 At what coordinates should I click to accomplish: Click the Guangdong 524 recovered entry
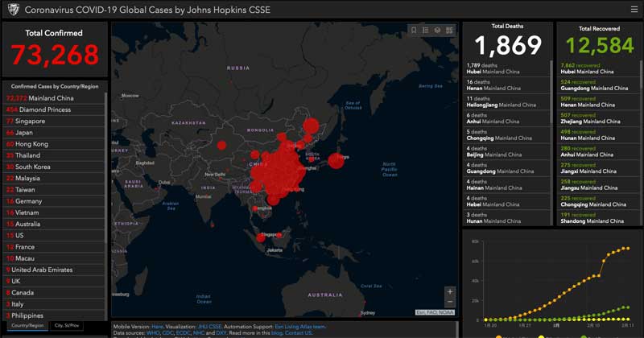[x=599, y=85]
